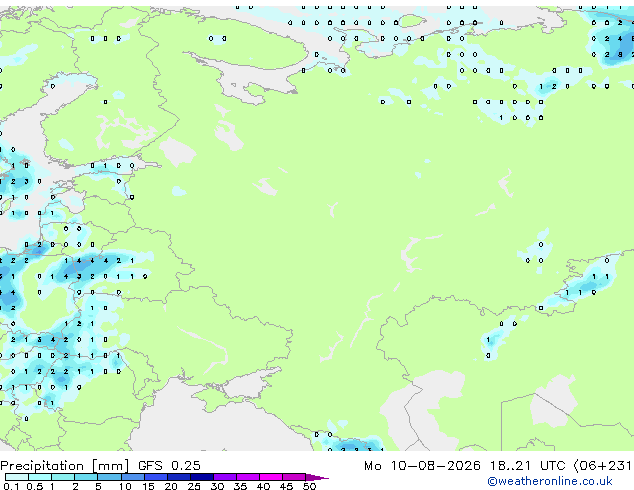Click the "18..21" forecast hour range
Image resolution: width=634 pixels, height=490 pixels.
pos(510,466)
